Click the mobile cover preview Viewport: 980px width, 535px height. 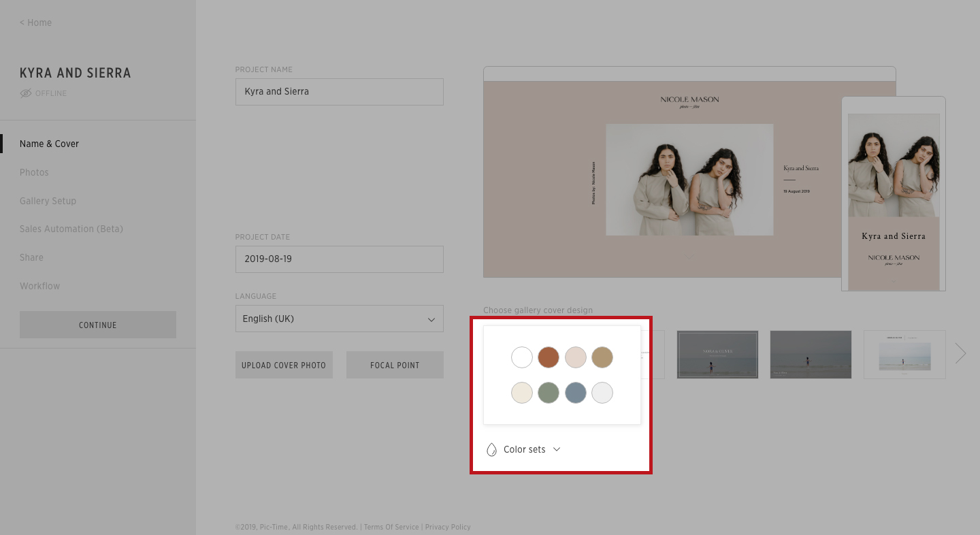[x=894, y=194]
